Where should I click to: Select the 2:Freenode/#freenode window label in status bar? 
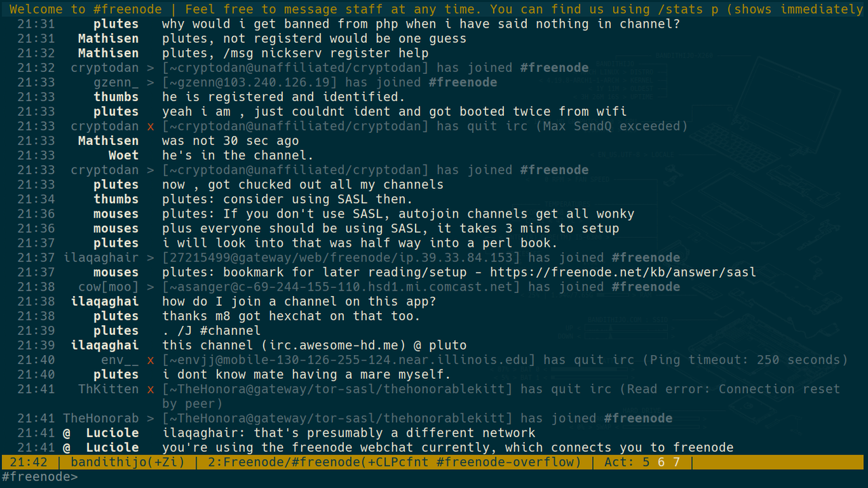click(285, 462)
